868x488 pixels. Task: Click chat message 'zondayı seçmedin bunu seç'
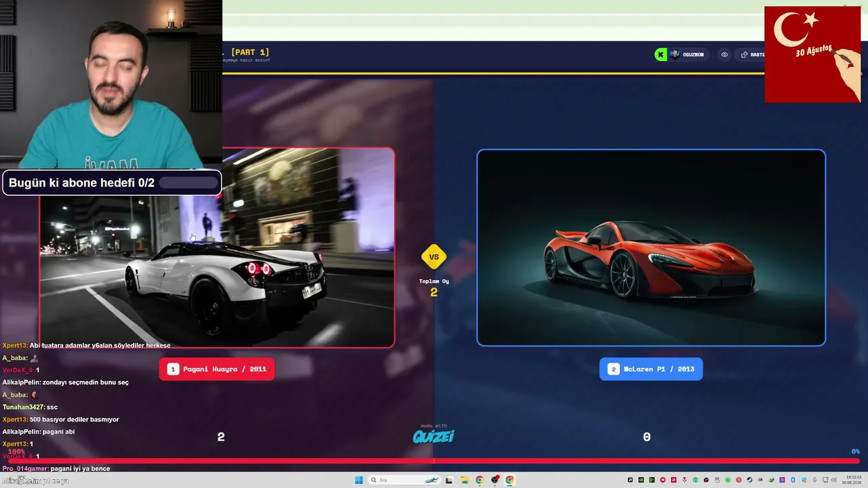pos(85,382)
